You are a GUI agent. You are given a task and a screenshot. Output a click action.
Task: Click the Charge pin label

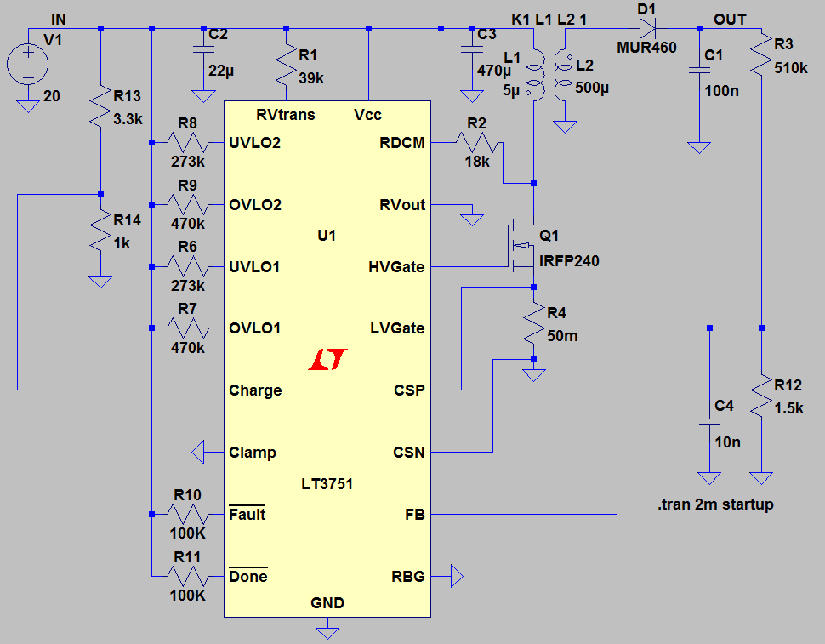[x=255, y=390]
